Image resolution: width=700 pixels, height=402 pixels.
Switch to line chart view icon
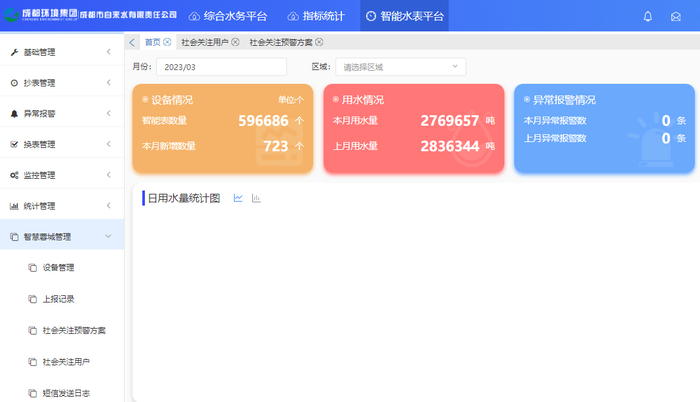point(238,198)
